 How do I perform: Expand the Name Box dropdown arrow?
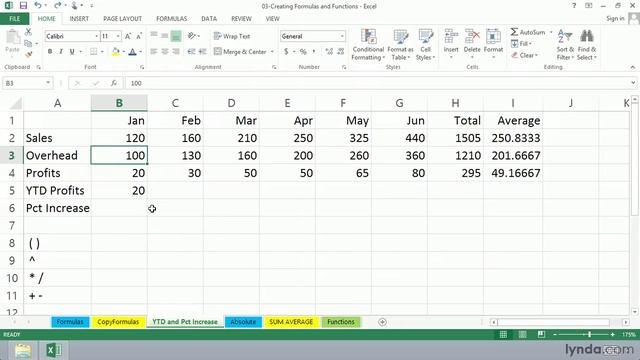coord(48,83)
